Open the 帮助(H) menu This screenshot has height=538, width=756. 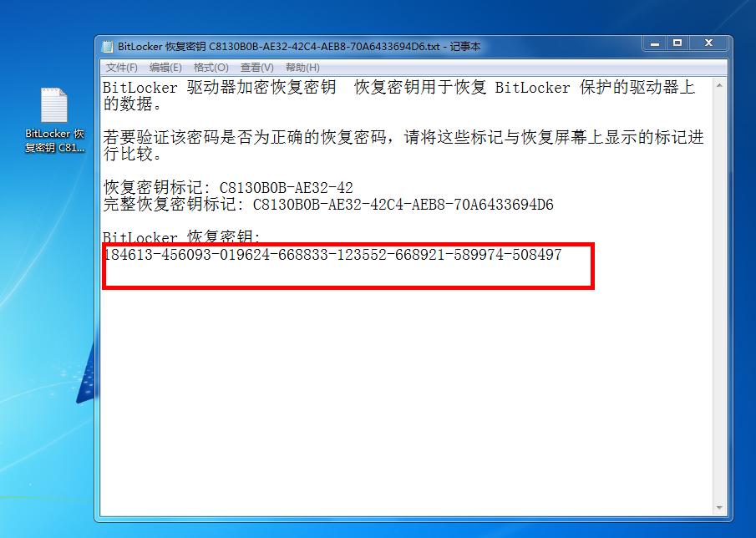coord(302,68)
